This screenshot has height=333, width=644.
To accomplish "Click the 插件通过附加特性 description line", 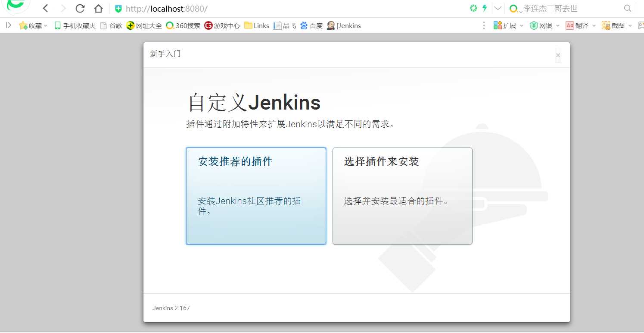I will click(291, 124).
